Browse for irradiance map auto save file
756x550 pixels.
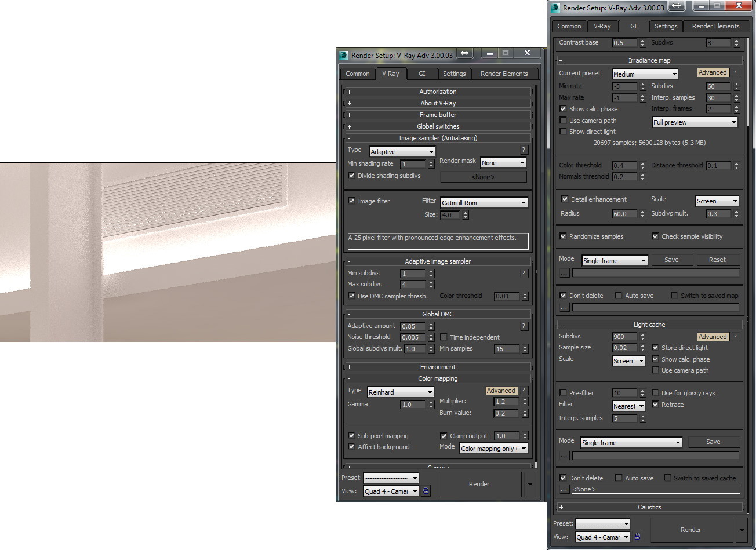coord(564,308)
